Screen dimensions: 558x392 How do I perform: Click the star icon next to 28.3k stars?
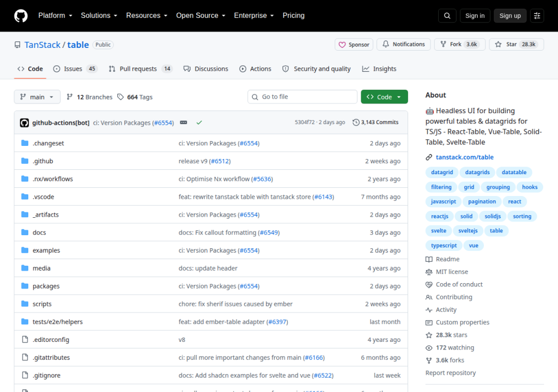coord(429,335)
